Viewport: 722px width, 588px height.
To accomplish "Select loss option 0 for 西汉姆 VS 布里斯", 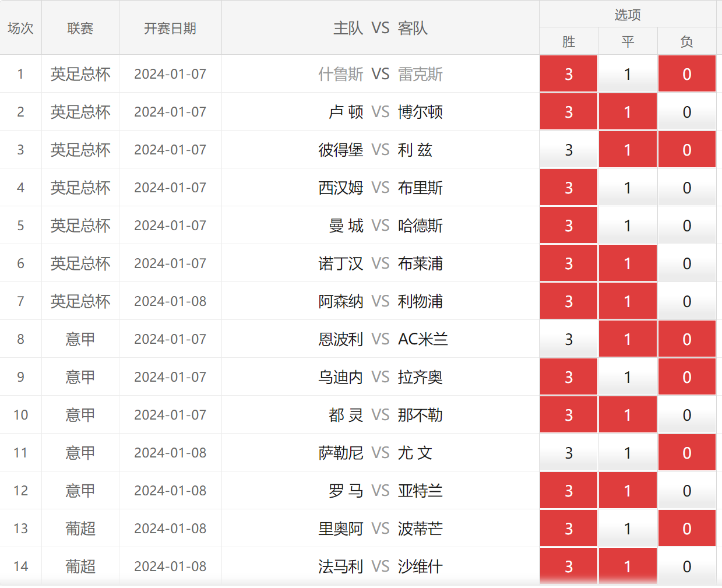I will [687, 188].
